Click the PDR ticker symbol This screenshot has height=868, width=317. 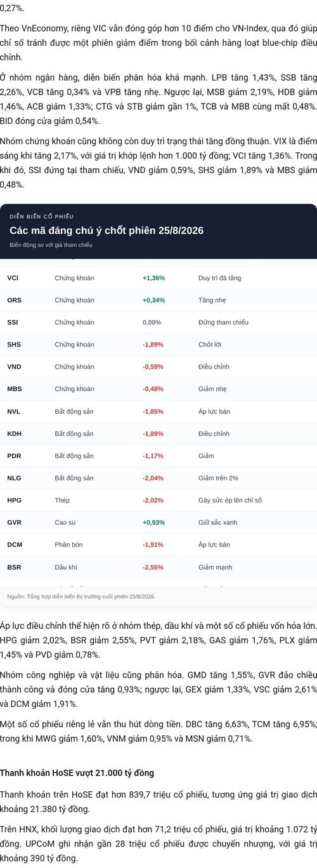[x=14, y=456]
